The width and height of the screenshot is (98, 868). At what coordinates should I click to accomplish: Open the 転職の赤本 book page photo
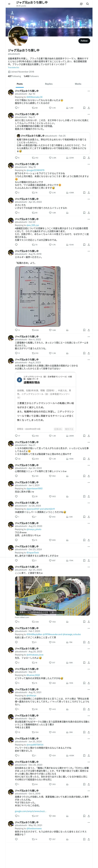(38, 297)
